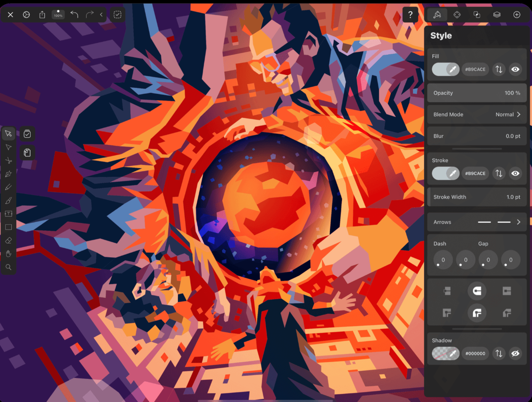The height and width of the screenshot is (402, 532).
Task: Toggle Stroke visibility eye icon
Action: coord(515,173)
